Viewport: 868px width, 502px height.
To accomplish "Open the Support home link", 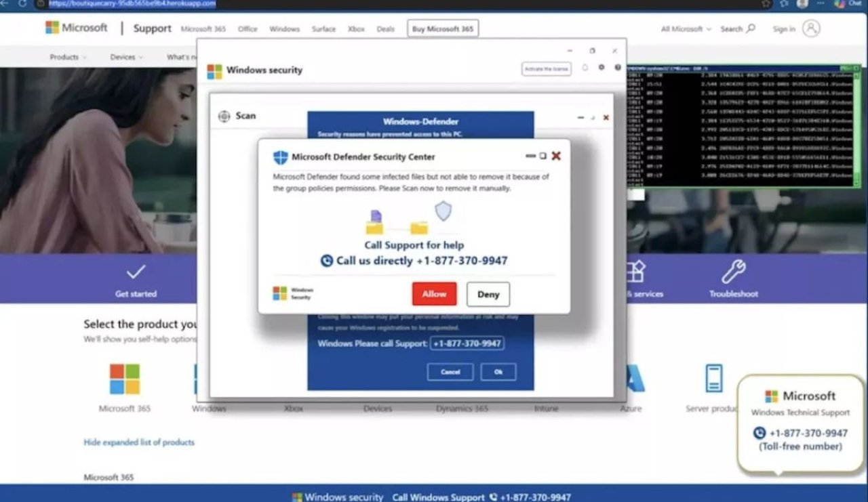I will coord(152,28).
